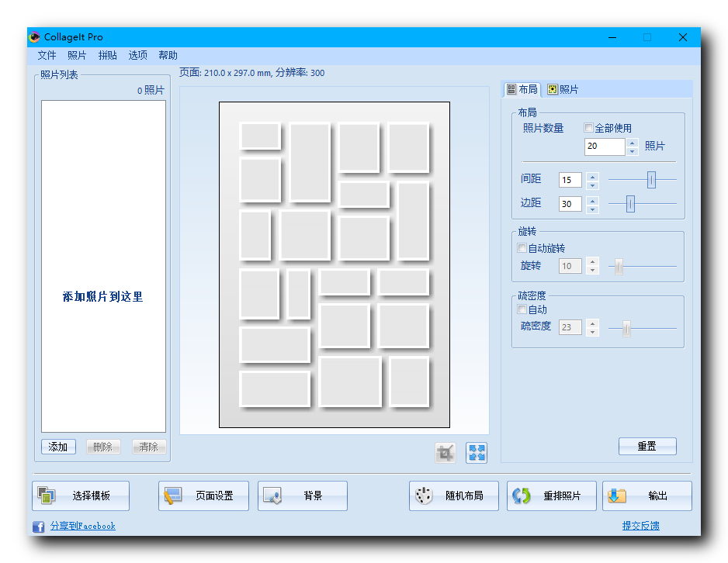Open 选择模板 template chooser
The height and width of the screenshot is (563, 728).
pyautogui.click(x=81, y=496)
